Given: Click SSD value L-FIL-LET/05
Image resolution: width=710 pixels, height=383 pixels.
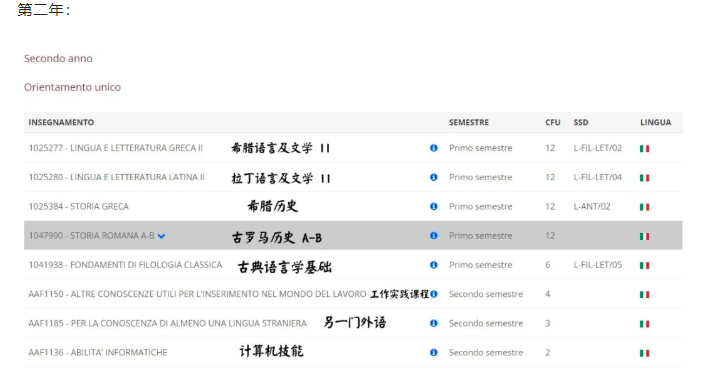Looking at the screenshot, I should pyautogui.click(x=598, y=265).
